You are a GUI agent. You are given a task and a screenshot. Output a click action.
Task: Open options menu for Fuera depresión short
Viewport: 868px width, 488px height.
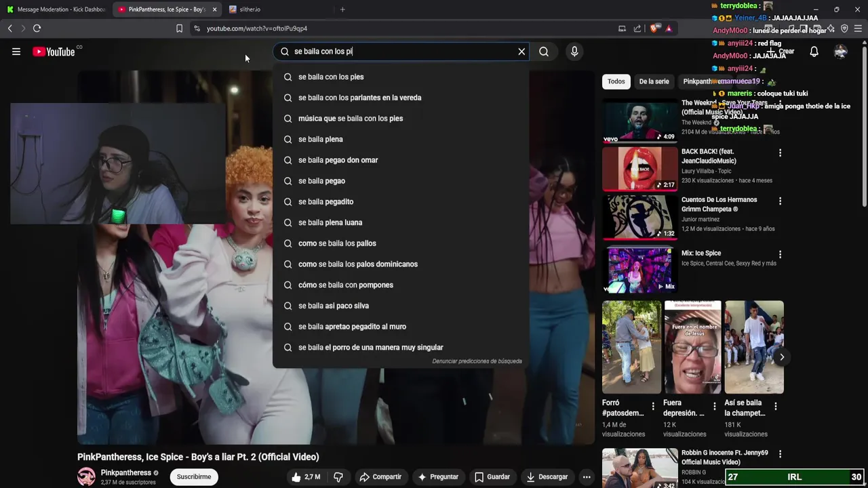pyautogui.click(x=714, y=407)
